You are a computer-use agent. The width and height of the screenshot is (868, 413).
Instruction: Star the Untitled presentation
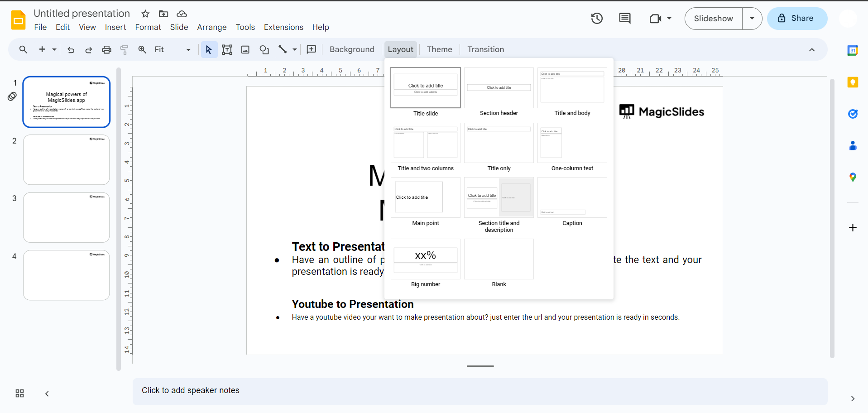coord(145,14)
